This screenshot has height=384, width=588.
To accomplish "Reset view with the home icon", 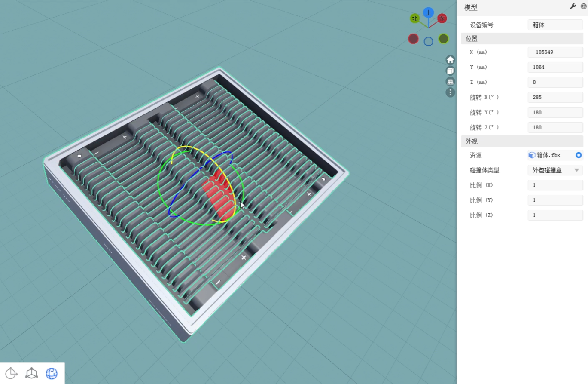I will click(450, 60).
